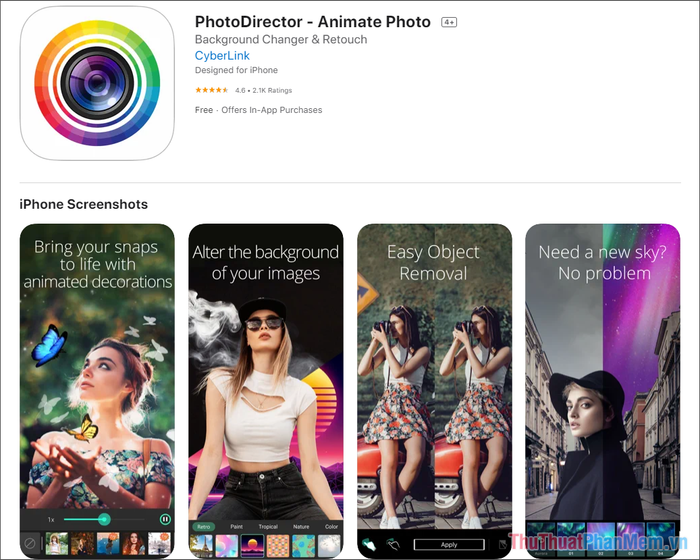Pick the pale cloudy sky background
This screenshot has width=700, height=560.
tap(329, 546)
